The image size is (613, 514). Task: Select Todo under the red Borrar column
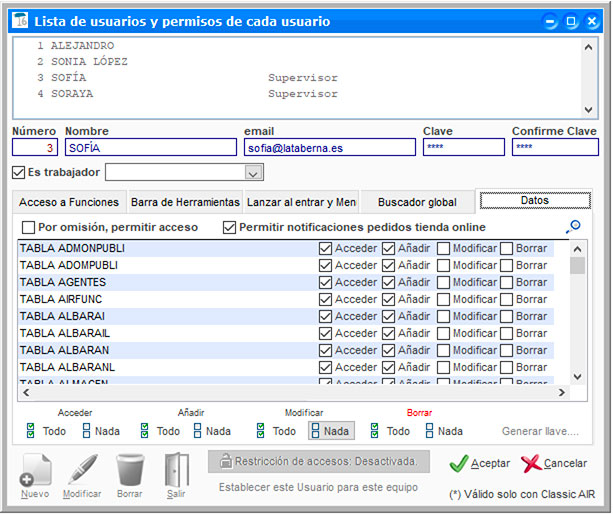coord(390,431)
